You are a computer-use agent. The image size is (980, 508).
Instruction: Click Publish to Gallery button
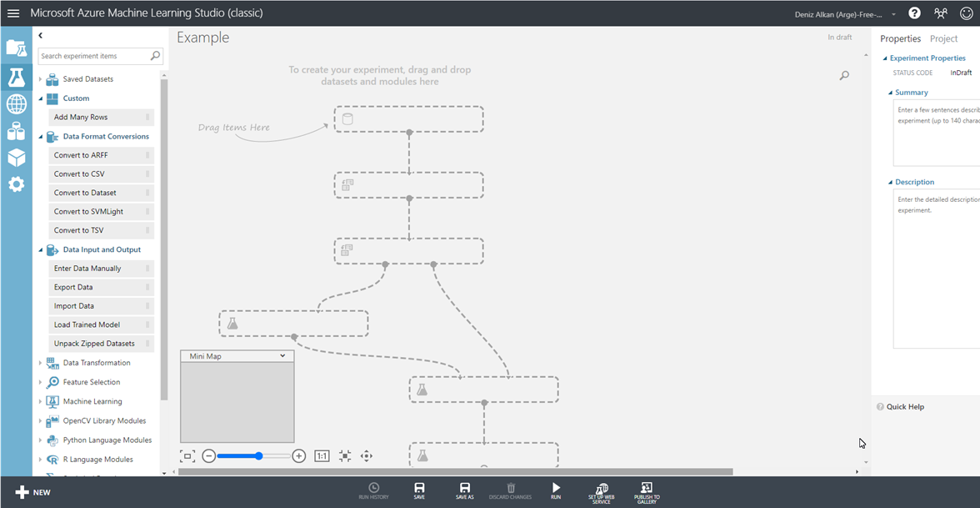(647, 493)
